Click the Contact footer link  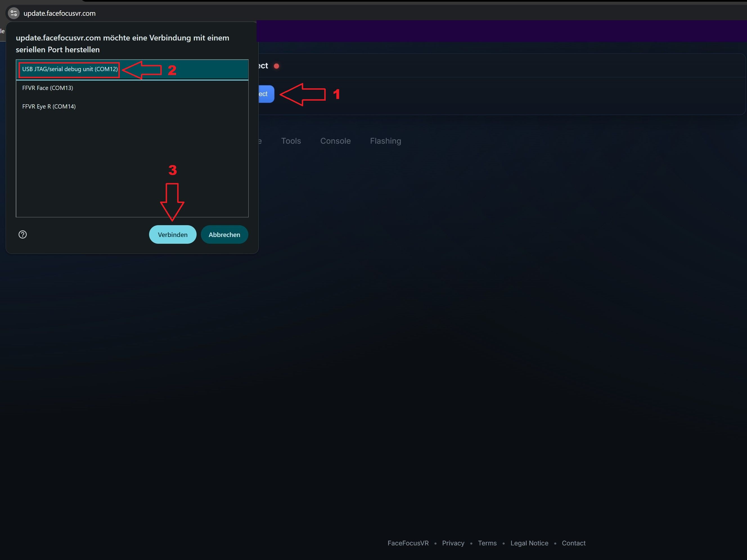tap(573, 543)
